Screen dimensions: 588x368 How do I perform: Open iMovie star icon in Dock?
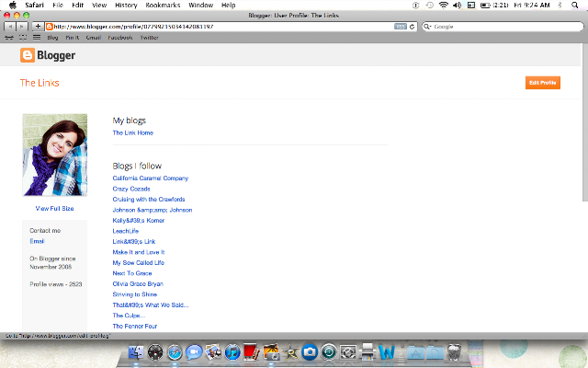point(290,352)
